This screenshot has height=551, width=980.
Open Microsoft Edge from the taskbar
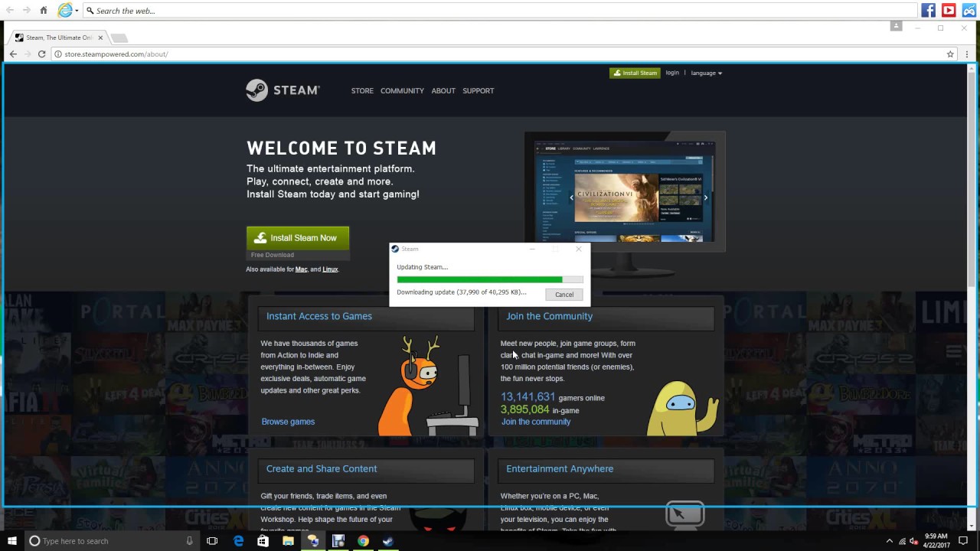(238, 541)
